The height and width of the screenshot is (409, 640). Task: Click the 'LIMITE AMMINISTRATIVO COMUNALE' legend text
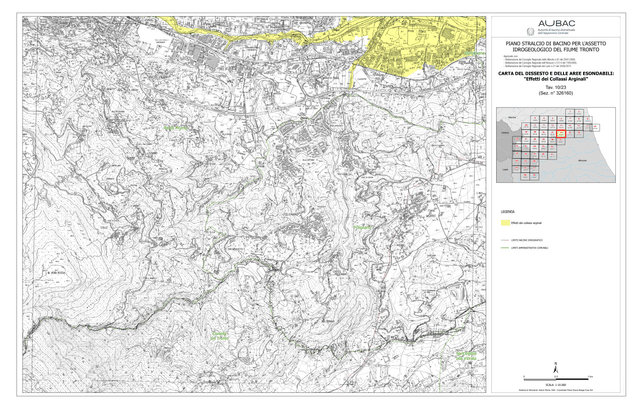[x=529, y=248]
